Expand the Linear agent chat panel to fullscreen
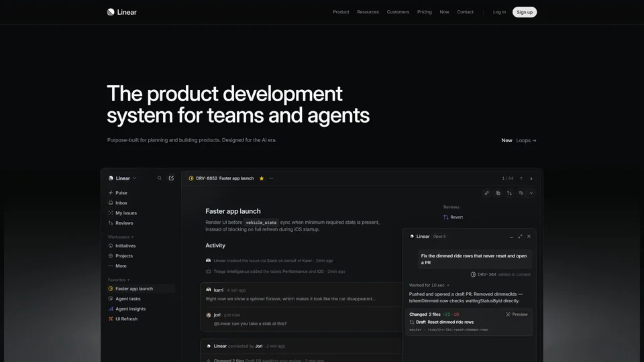644x362 pixels. pyautogui.click(x=520, y=237)
